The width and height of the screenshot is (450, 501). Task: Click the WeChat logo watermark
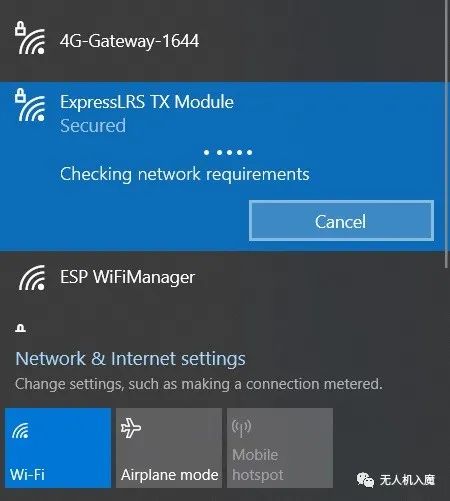365,480
